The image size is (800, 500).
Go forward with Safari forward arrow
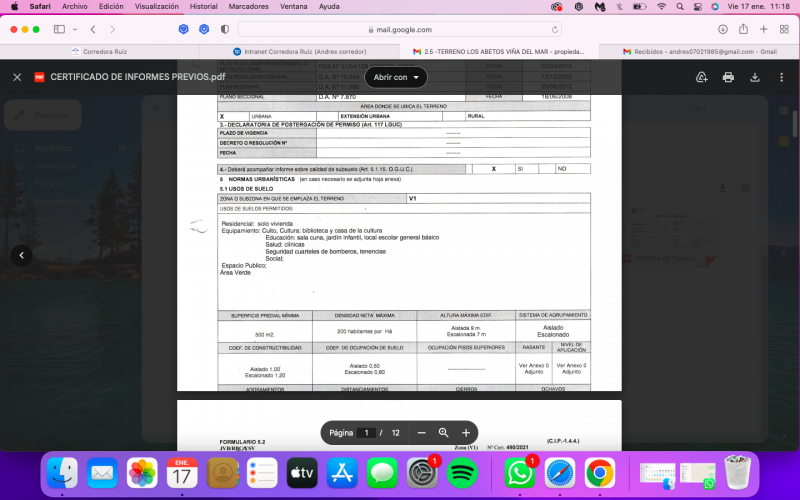point(113,29)
